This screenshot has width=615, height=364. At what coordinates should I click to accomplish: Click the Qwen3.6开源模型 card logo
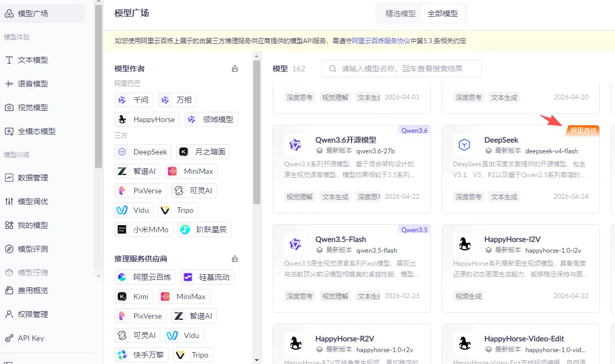(x=295, y=145)
